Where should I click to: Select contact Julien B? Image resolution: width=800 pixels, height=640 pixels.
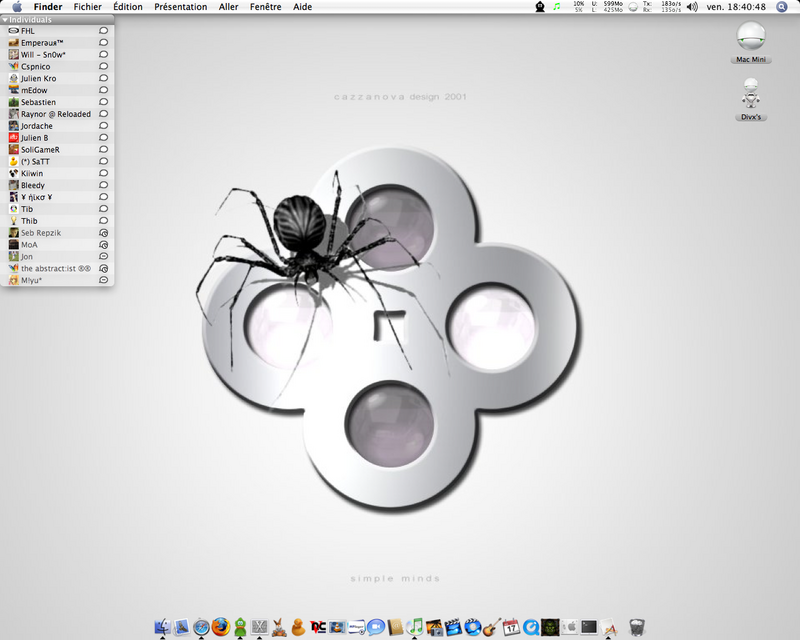[x=58, y=138]
